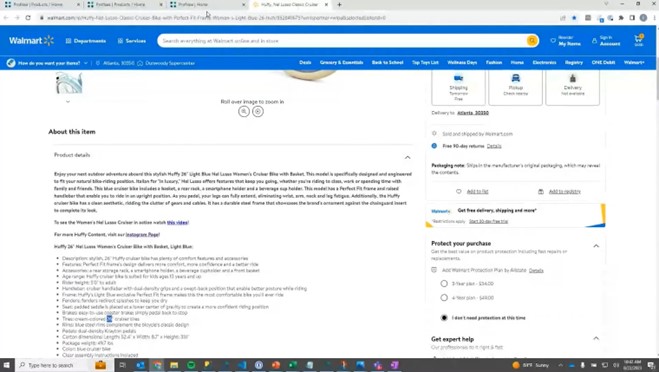This screenshot has height=372, width=659.
Task: Reload the page
Action: [x=28, y=18]
